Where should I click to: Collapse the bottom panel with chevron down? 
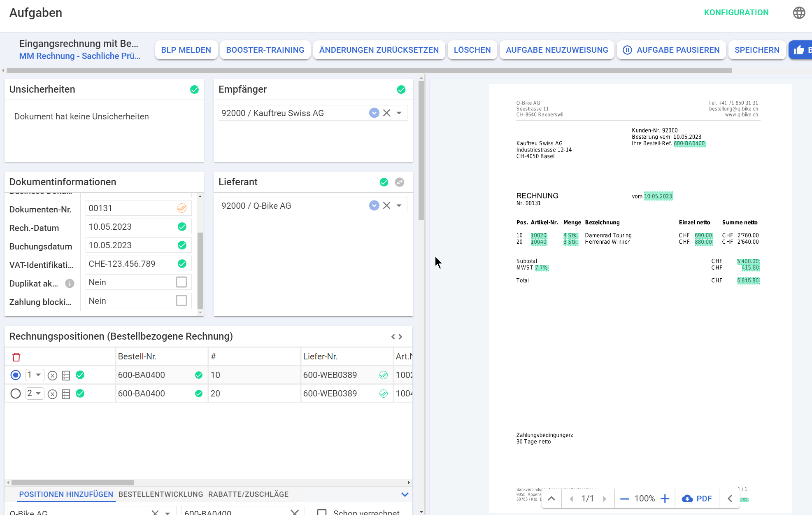[x=405, y=494]
